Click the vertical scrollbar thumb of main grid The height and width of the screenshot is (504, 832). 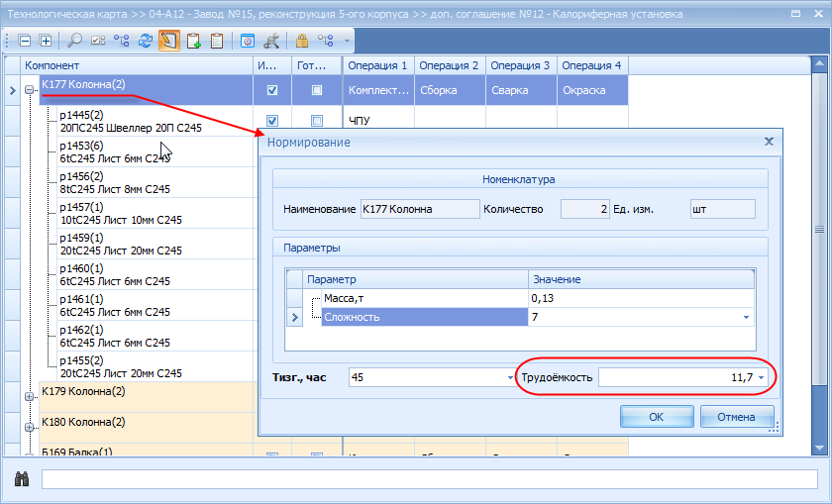click(819, 229)
